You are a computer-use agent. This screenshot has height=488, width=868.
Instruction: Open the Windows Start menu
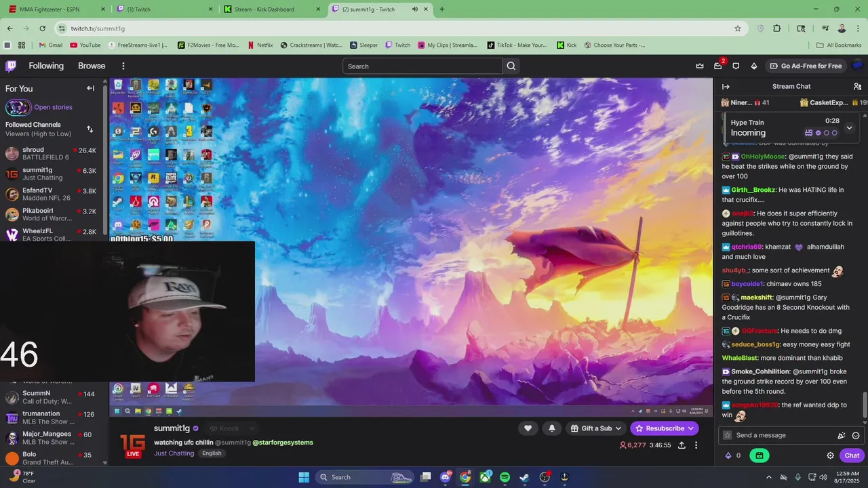pyautogui.click(x=304, y=477)
